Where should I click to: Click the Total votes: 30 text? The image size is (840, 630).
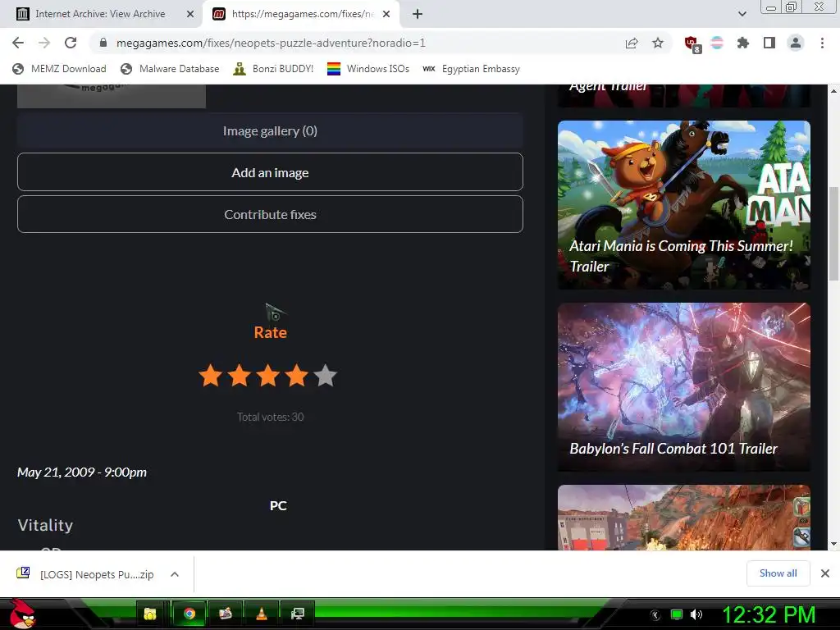click(270, 417)
